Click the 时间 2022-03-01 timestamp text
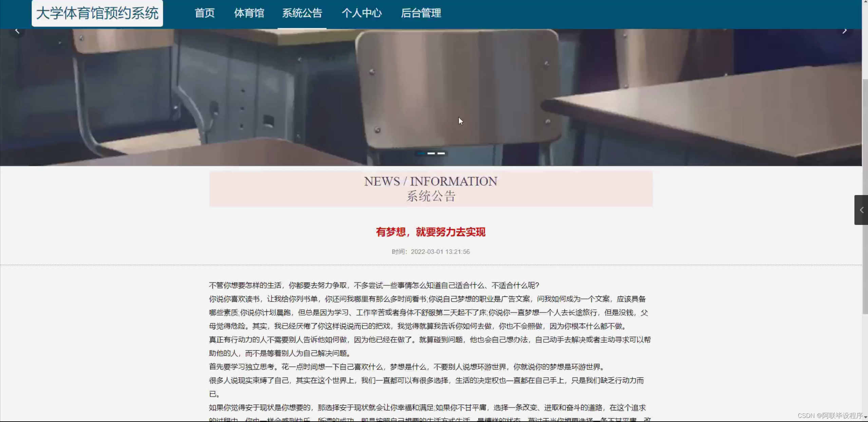The width and height of the screenshot is (868, 422). coord(431,252)
